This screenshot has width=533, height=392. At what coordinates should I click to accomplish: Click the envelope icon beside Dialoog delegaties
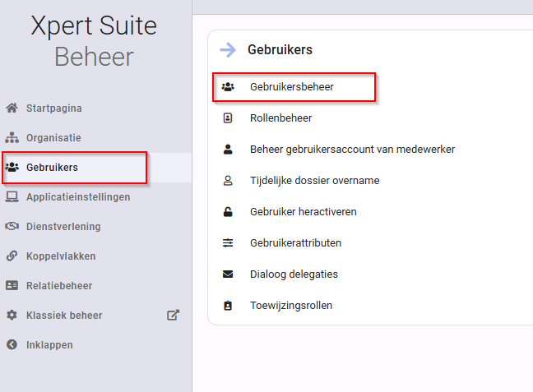coord(228,274)
